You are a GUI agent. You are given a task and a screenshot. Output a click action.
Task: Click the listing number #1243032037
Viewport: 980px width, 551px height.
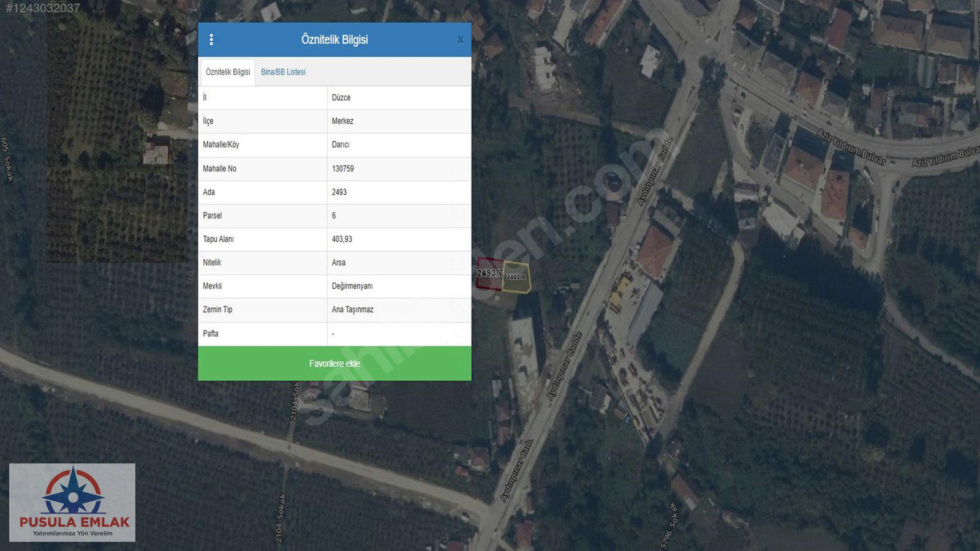[x=43, y=8]
